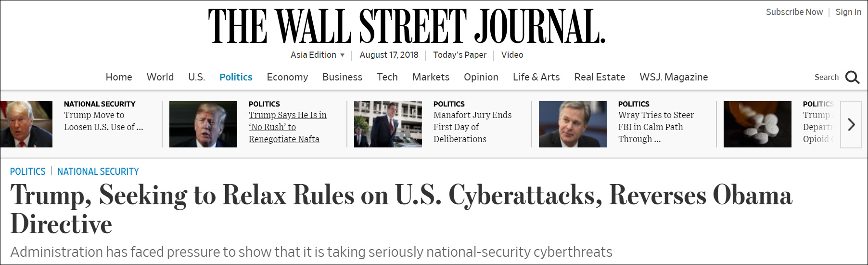
Task: Go to the Real Estate section
Action: [x=600, y=77]
